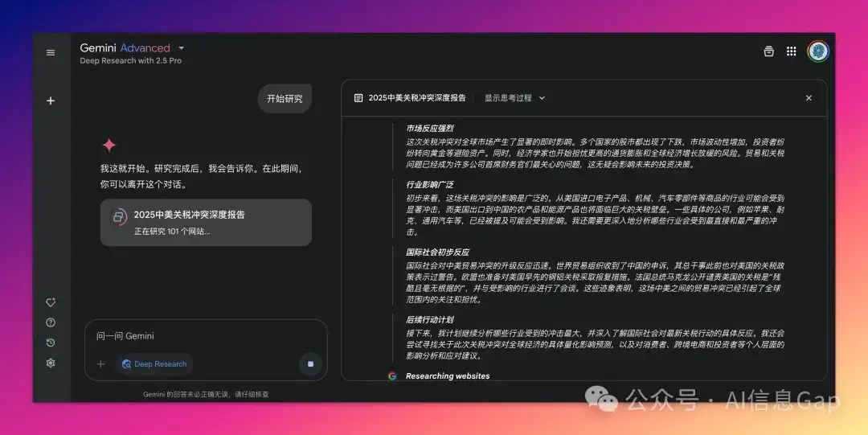The image size is (868, 435).
Task: Start a new chat with plus icon
Action: pos(51,101)
